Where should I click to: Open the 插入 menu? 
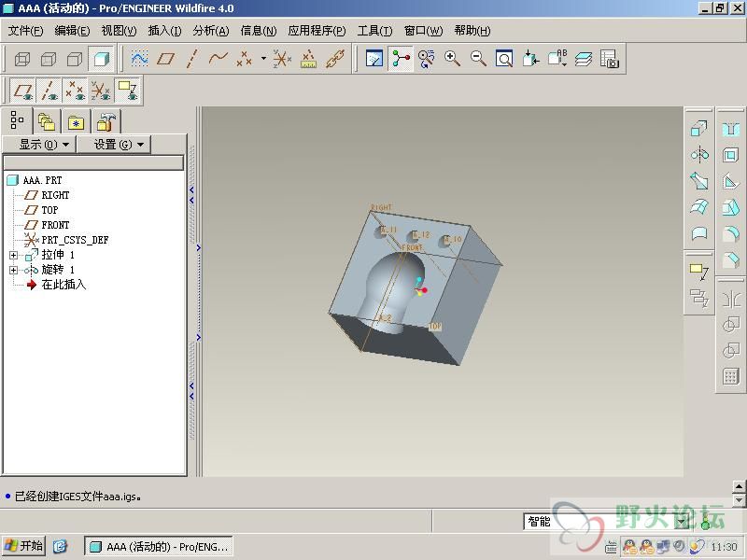(x=164, y=31)
